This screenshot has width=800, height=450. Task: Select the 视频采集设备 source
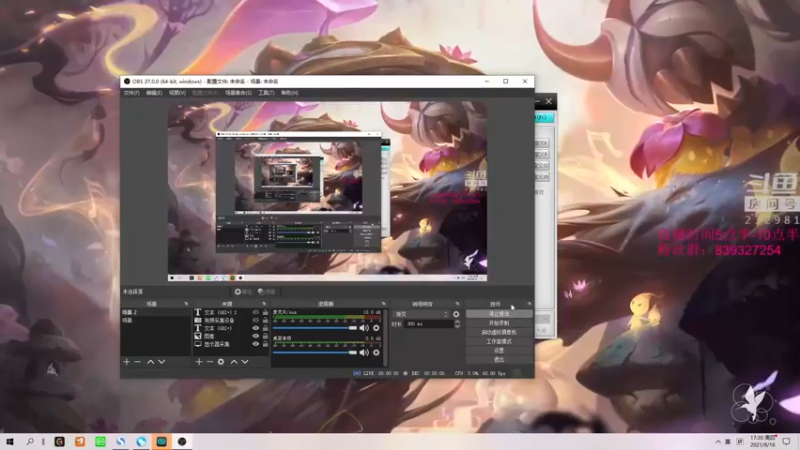[x=219, y=320]
